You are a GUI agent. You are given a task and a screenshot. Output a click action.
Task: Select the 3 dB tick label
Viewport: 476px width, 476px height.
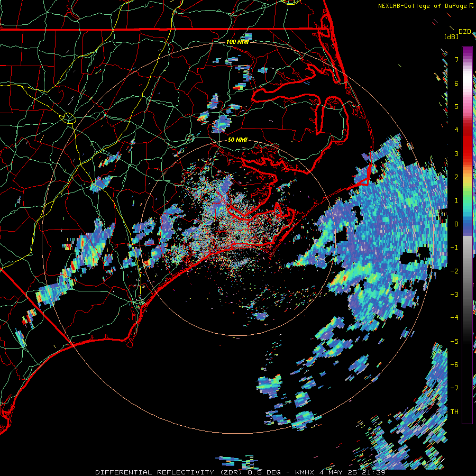click(x=456, y=153)
